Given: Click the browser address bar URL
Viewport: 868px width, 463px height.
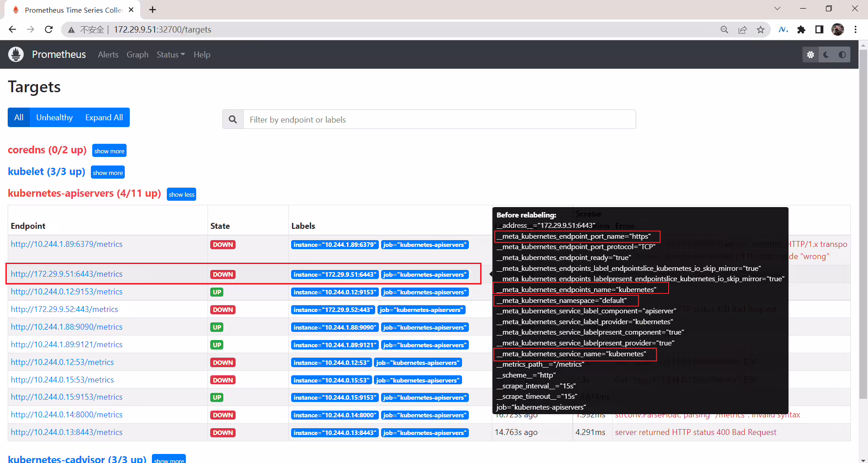Looking at the screenshot, I should click(162, 29).
